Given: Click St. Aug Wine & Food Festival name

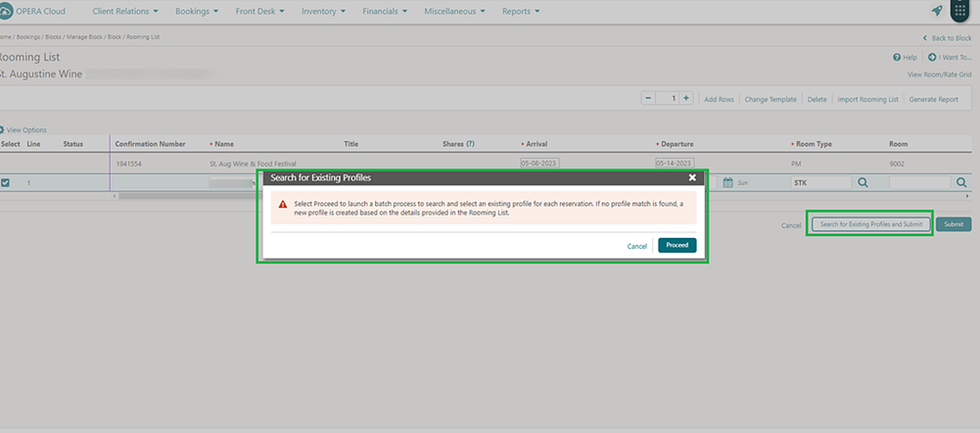Looking at the screenshot, I should pos(253,164).
